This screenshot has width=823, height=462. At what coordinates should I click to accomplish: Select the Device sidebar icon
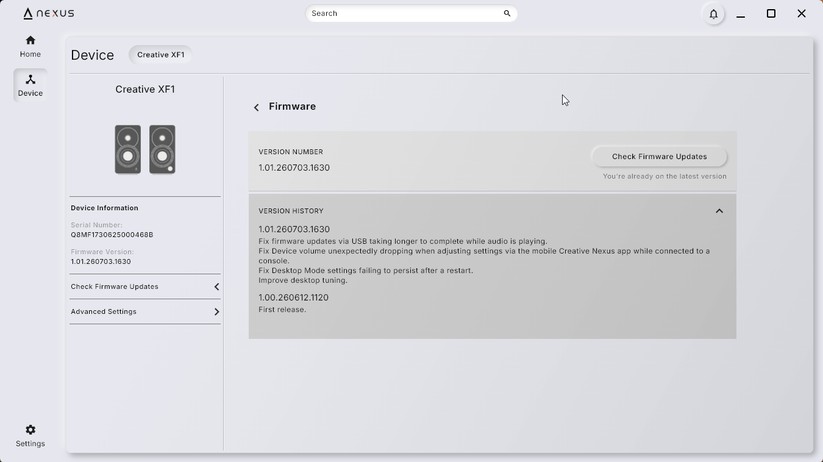(x=30, y=85)
